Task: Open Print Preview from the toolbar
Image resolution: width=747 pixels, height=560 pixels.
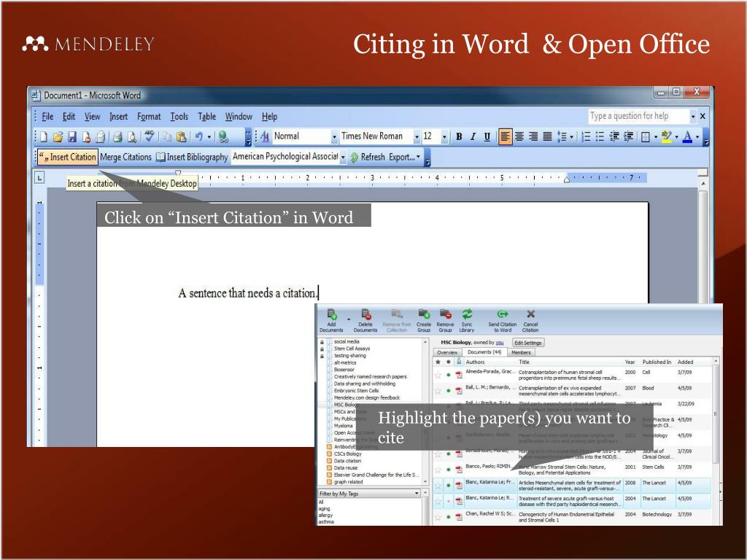Action: 131,137
